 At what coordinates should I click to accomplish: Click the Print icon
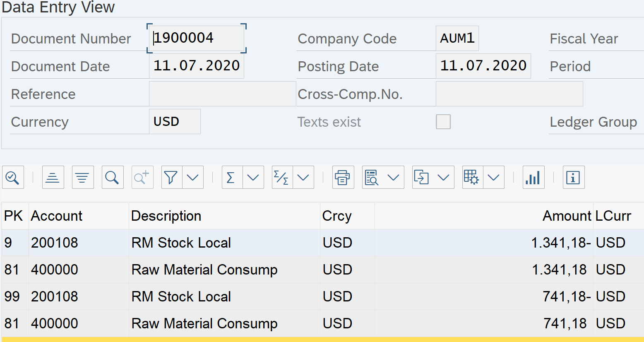point(343,178)
